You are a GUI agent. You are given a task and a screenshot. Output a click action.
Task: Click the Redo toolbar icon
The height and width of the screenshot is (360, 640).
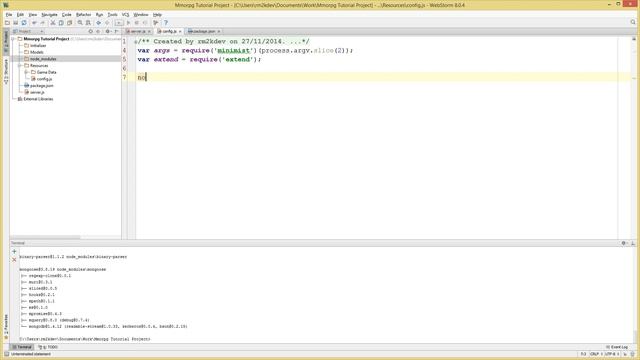(x=42, y=23)
